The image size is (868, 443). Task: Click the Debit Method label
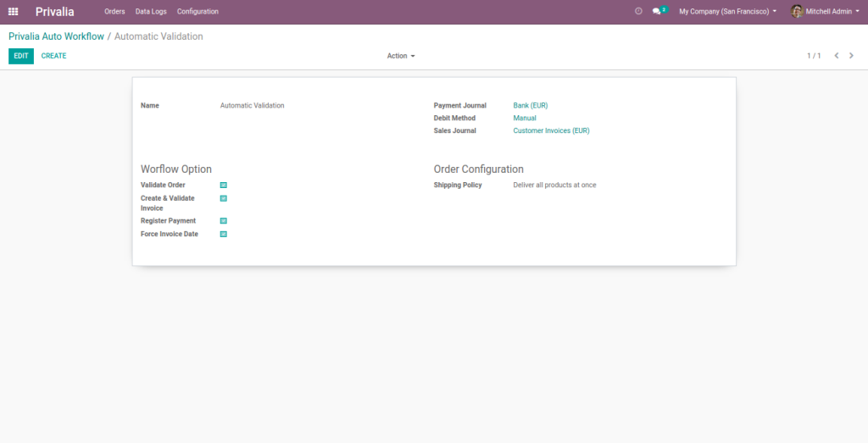click(454, 119)
